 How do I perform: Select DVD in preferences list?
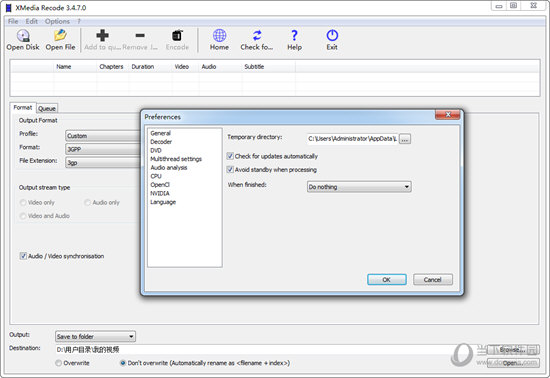click(x=156, y=150)
